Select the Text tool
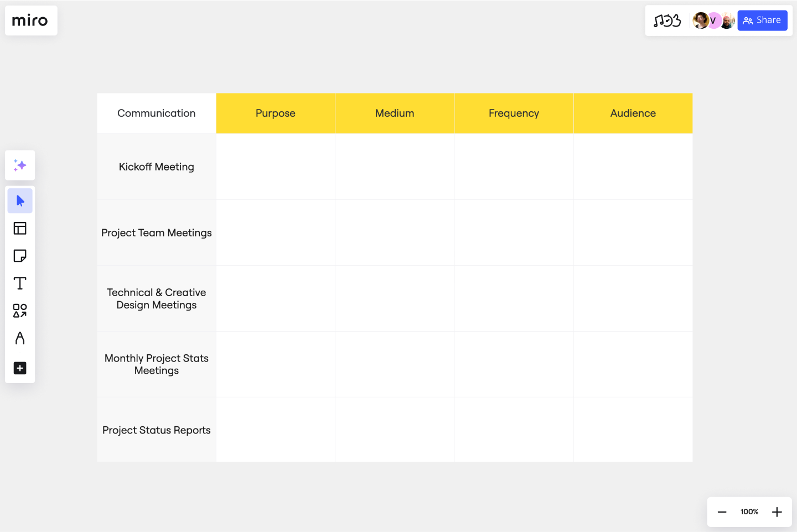 click(20, 283)
